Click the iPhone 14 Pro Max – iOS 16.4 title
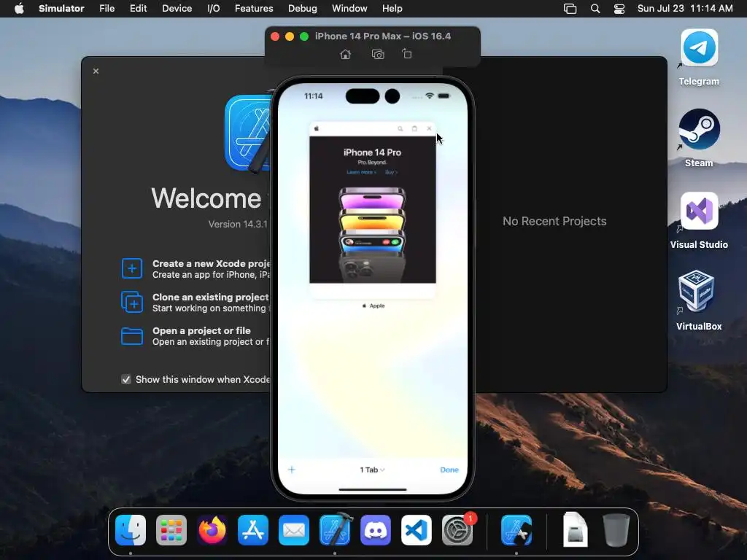747x560 pixels. click(382, 36)
